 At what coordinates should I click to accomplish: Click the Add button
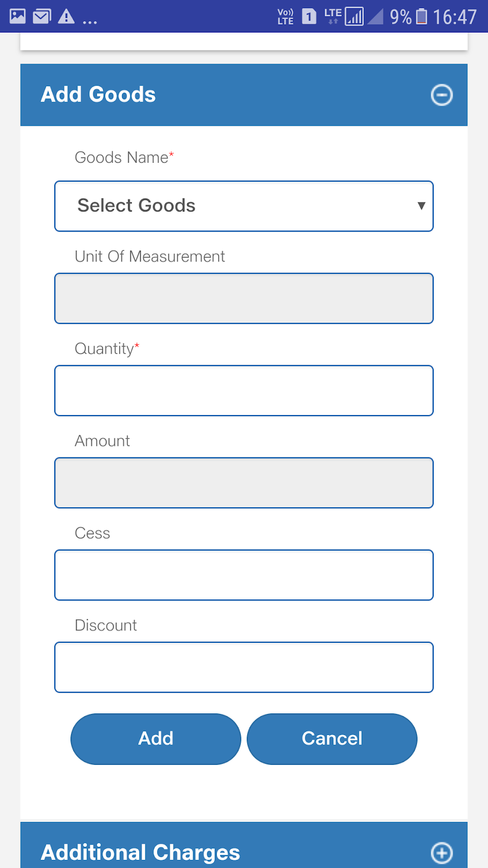coord(156,739)
